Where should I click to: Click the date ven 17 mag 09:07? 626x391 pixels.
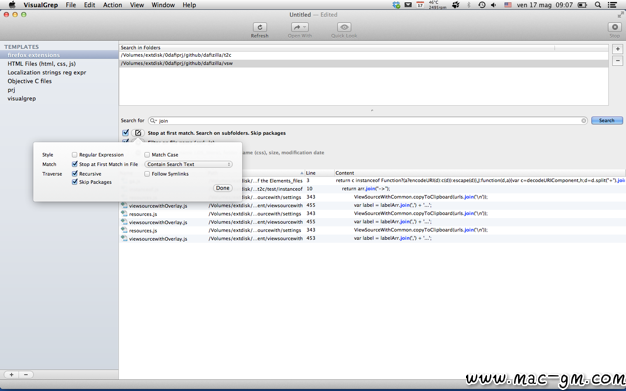545,5
